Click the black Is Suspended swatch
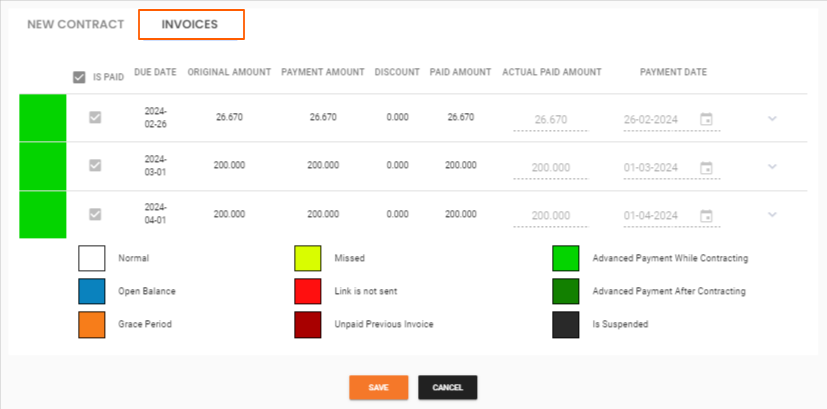 pyautogui.click(x=566, y=324)
